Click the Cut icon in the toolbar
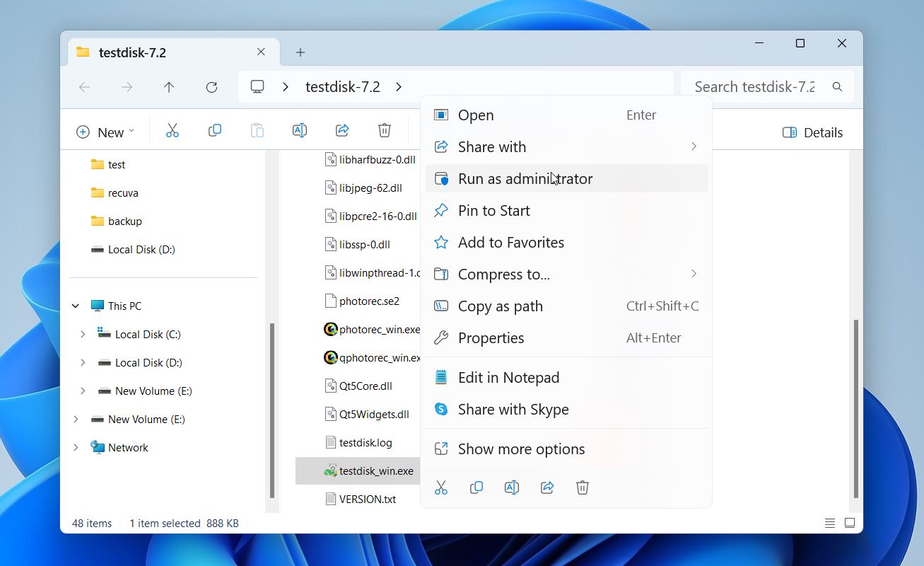The image size is (924, 566). tap(172, 131)
